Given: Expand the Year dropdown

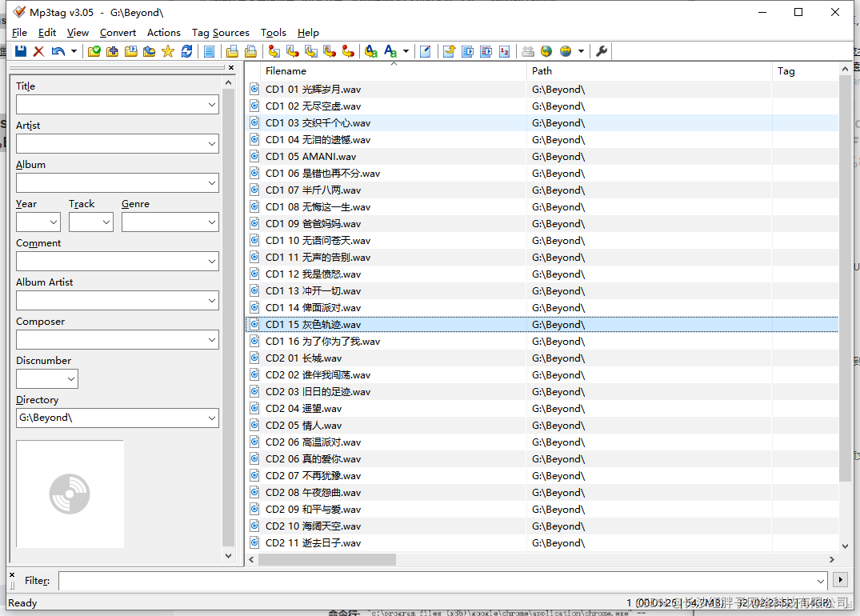Looking at the screenshot, I should coord(54,222).
